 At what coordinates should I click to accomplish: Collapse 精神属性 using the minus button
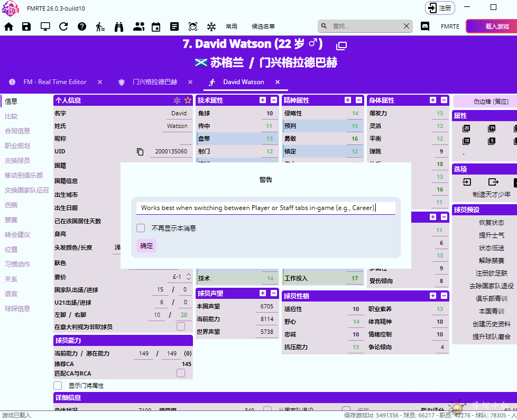[359, 100]
